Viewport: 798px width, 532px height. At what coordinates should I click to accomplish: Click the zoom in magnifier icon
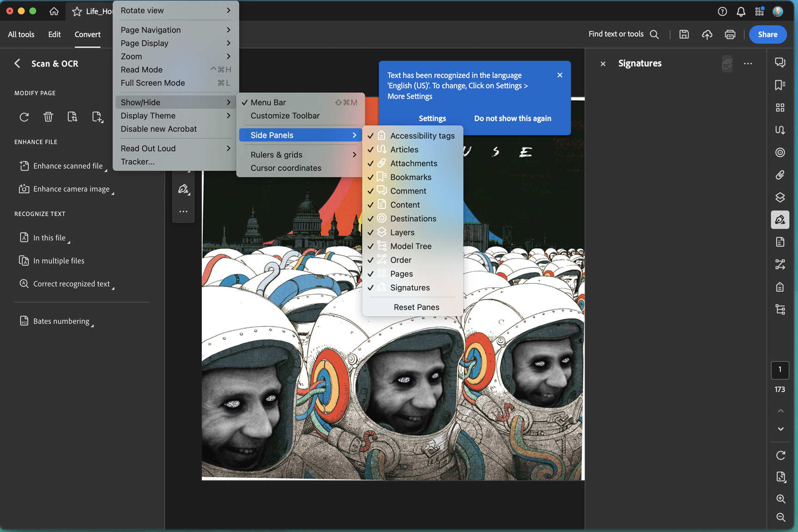pyautogui.click(x=780, y=499)
